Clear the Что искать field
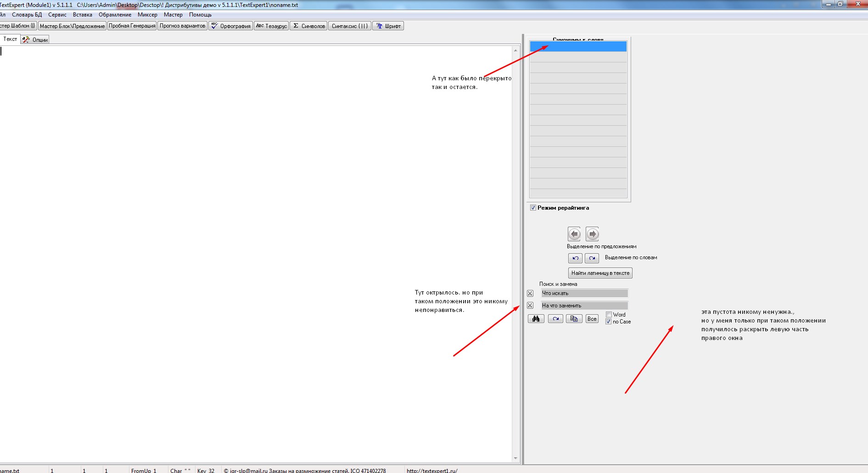Screen dimensions: 868x473 point(530,293)
